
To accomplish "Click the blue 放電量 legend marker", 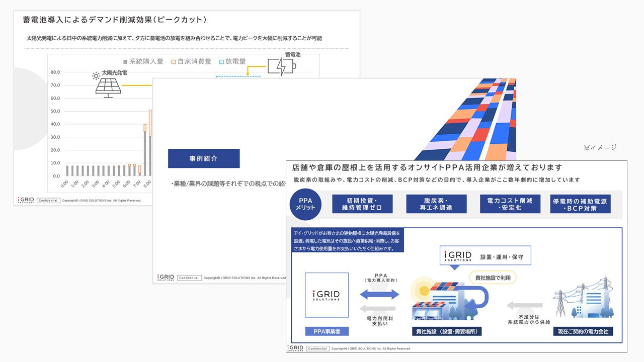I will 221,62.
